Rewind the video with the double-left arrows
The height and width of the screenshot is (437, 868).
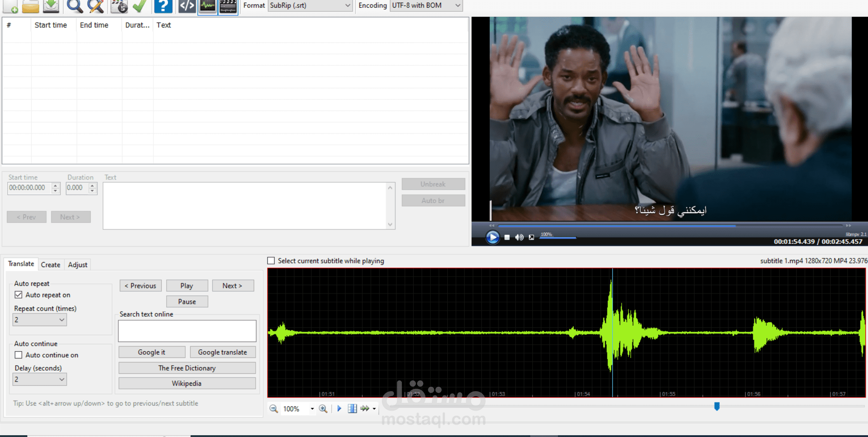click(492, 225)
